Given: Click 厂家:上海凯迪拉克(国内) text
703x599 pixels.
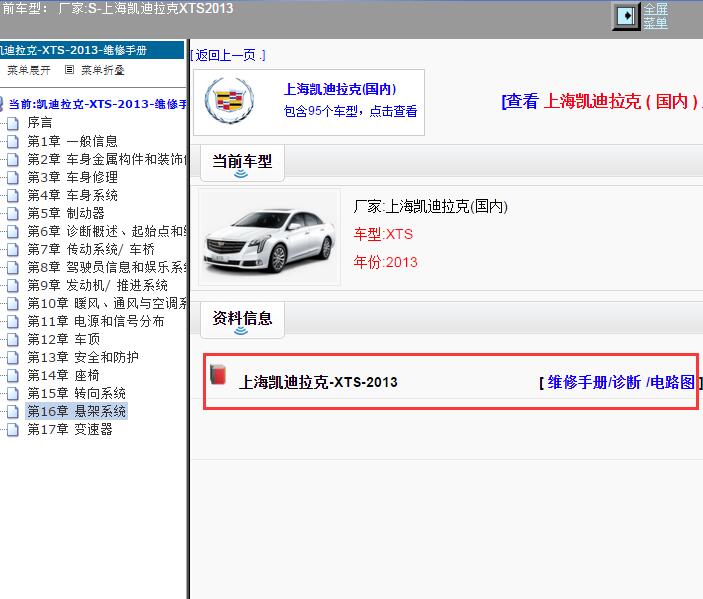Looking at the screenshot, I should click(430, 206).
